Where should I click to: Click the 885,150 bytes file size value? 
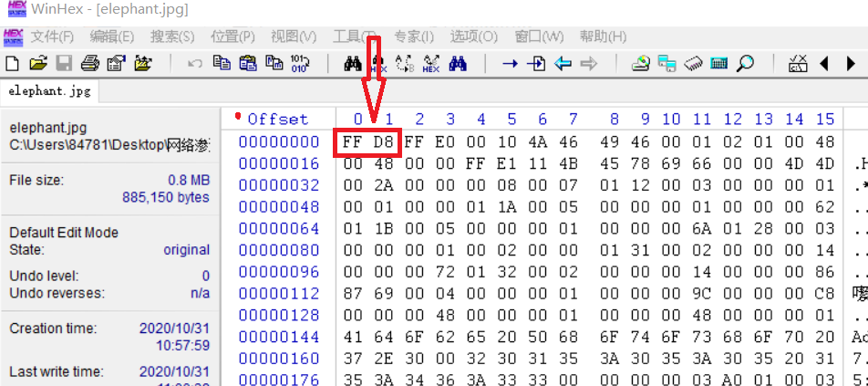(x=166, y=198)
